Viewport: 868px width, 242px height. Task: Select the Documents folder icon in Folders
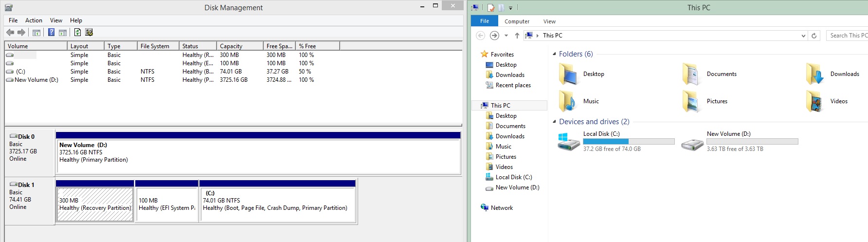click(691, 74)
